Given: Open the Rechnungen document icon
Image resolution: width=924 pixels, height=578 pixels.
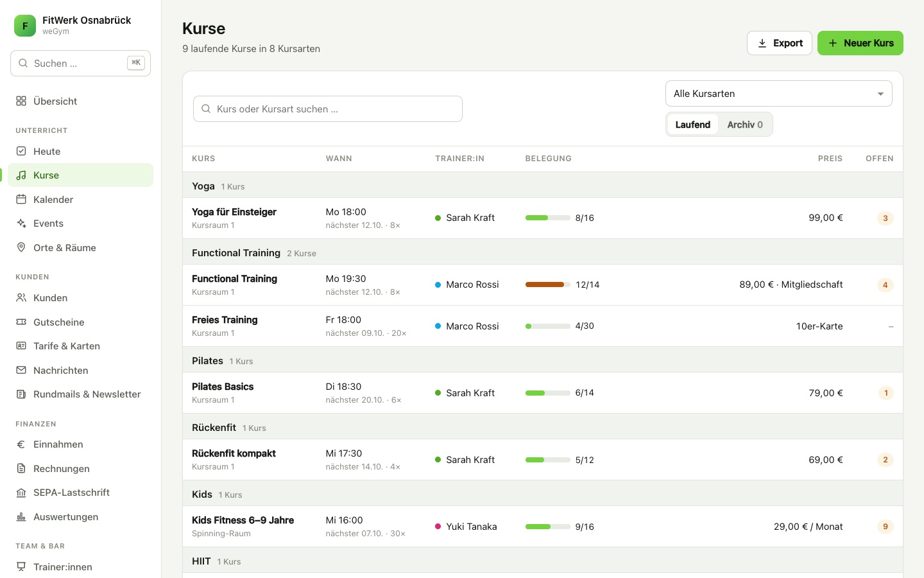Looking at the screenshot, I should (21, 468).
